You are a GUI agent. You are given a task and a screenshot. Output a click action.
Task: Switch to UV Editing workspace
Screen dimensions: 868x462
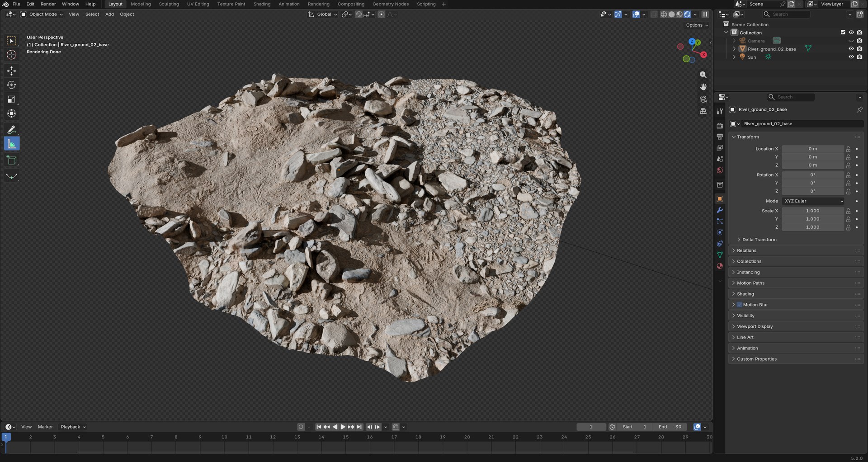[x=198, y=4]
